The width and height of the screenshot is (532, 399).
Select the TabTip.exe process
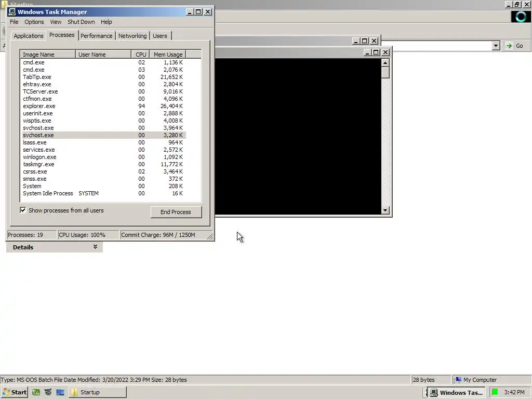pyautogui.click(x=104, y=77)
